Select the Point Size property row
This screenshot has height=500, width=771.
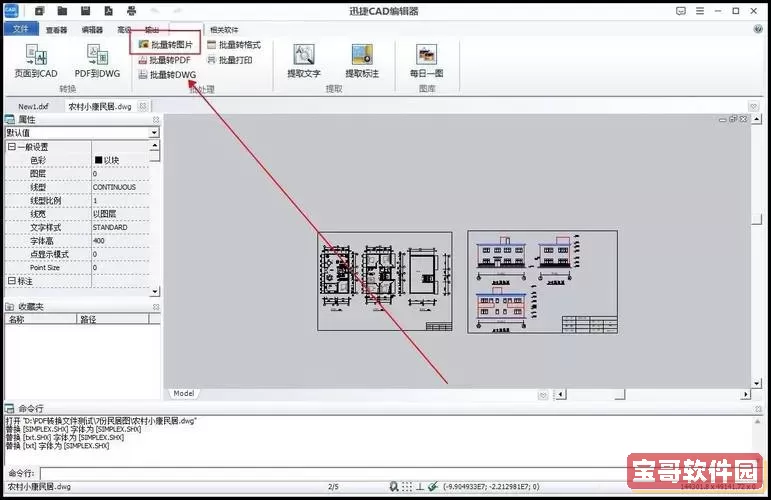[77, 267]
